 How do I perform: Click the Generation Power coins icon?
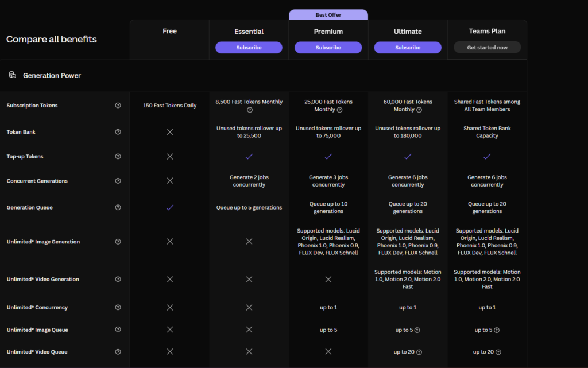point(13,75)
